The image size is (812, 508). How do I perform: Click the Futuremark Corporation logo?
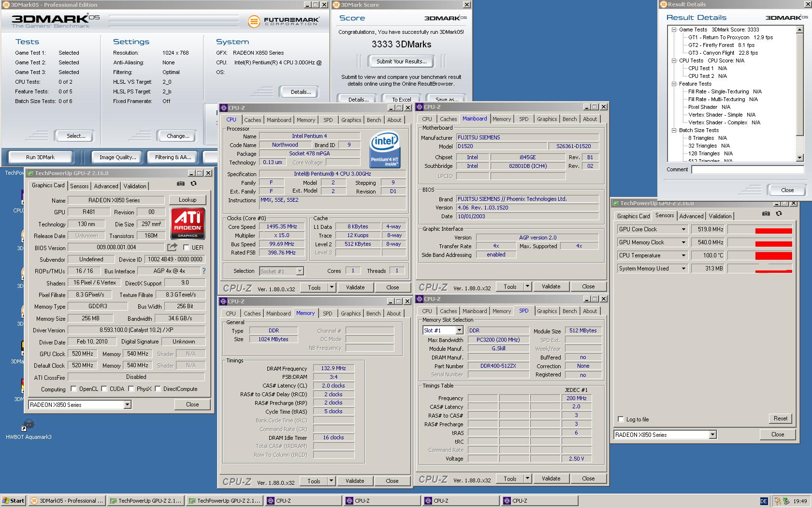click(x=283, y=21)
